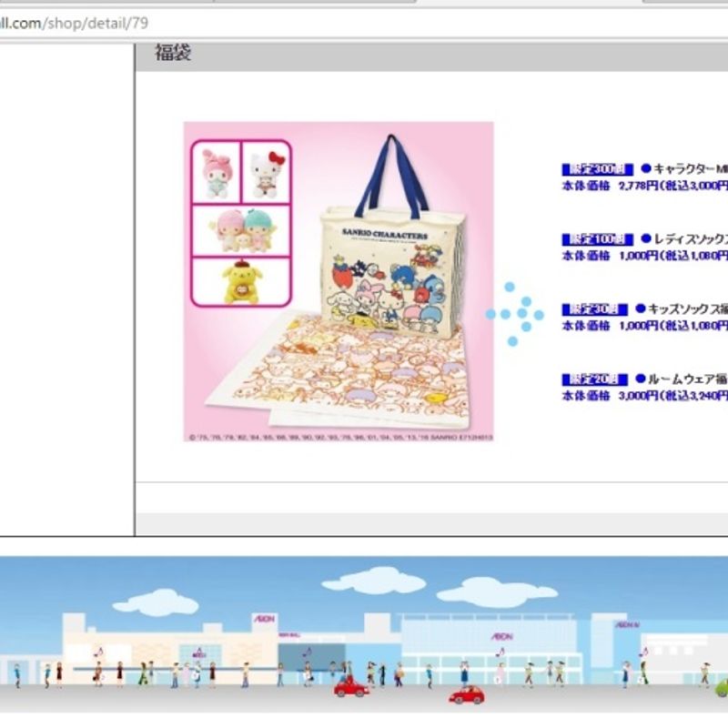
Task: Click the price line under キッズソックス
Action: 645,326
